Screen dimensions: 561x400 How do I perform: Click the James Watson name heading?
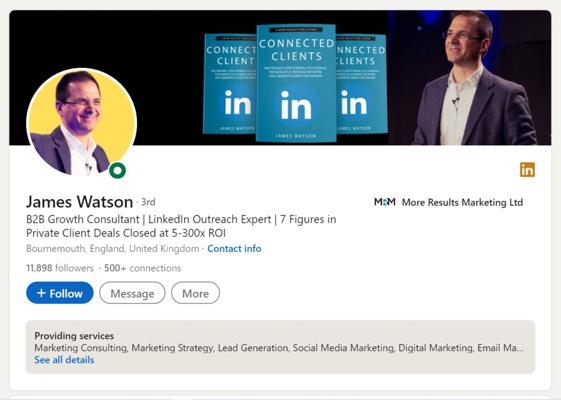coord(79,202)
